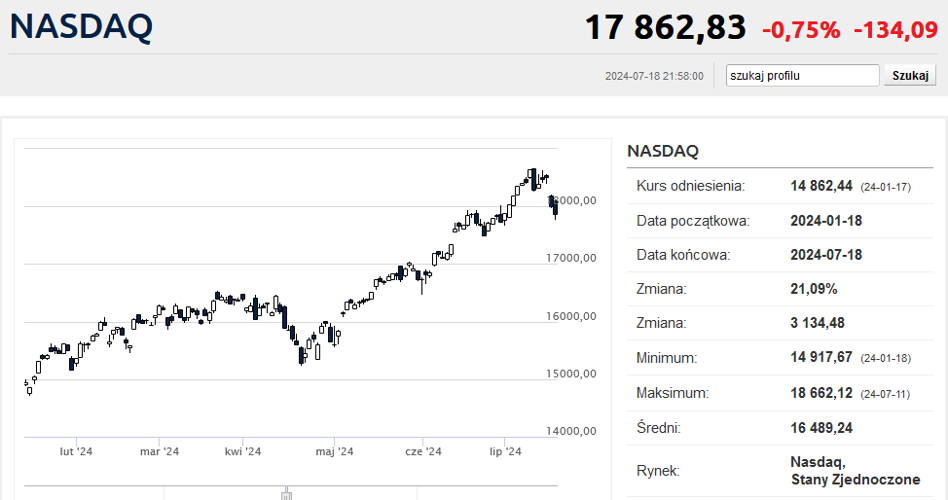
Task: Click the Minimum value 14 917,67
Action: tap(821, 357)
